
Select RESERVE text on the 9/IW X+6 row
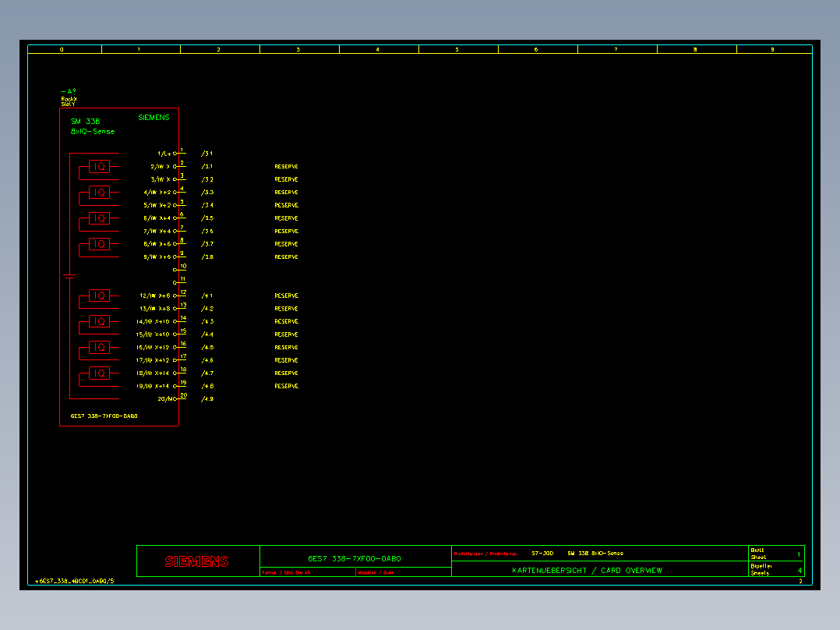(286, 257)
